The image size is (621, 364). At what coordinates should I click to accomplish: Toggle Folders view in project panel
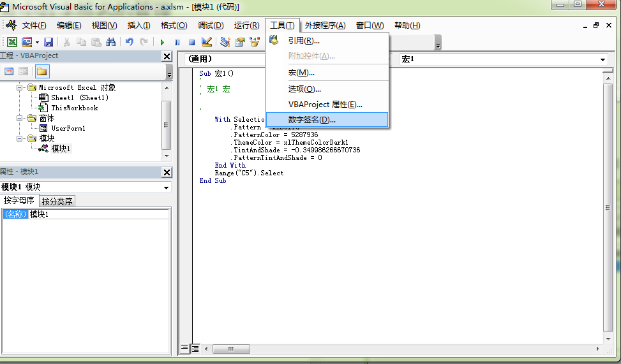[42, 71]
